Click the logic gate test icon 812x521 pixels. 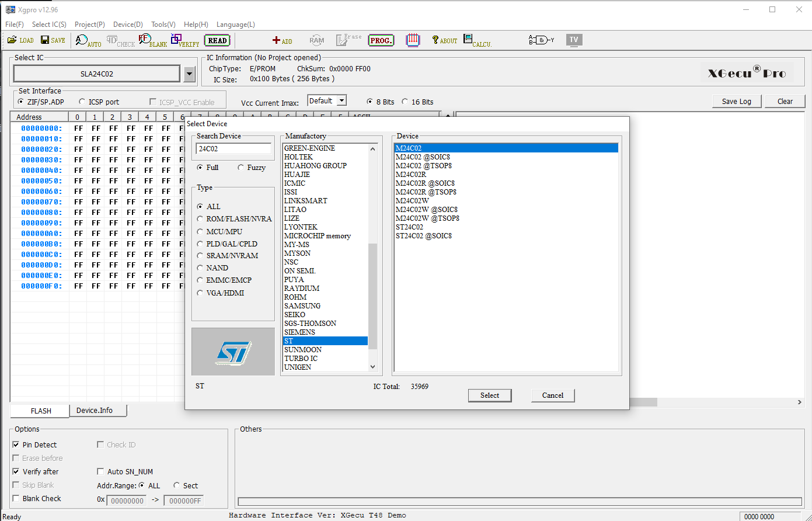[541, 40]
